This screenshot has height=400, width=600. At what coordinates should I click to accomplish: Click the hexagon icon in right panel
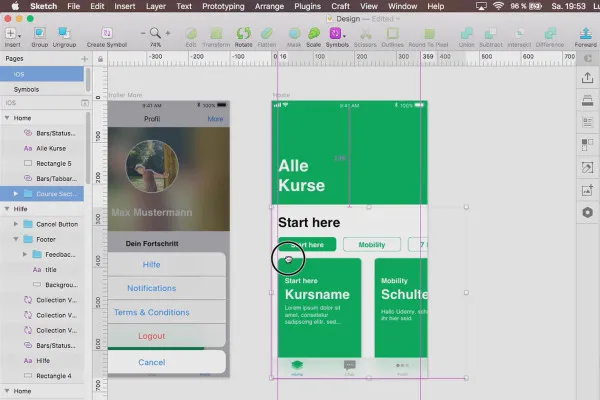[587, 212]
